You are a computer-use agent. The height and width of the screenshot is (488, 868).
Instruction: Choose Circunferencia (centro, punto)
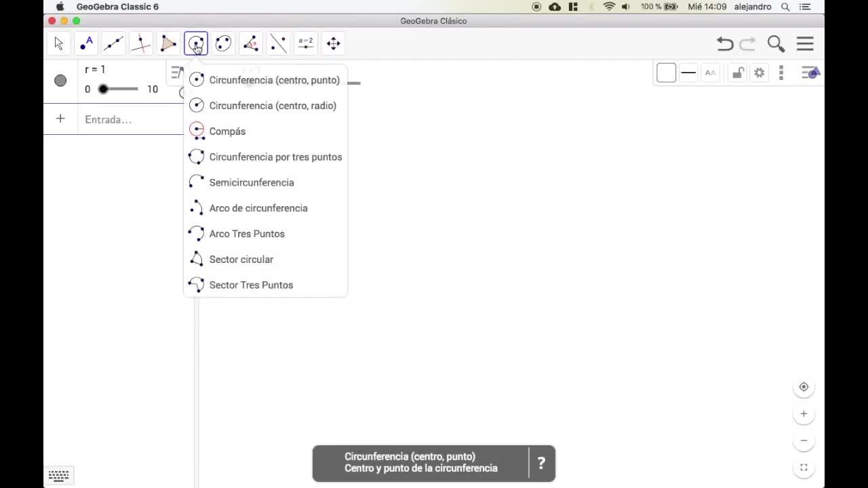(x=265, y=80)
